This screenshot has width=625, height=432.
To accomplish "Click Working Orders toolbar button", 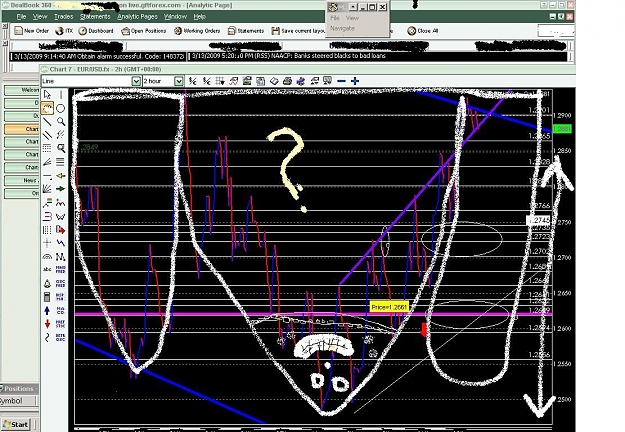I will [197, 31].
